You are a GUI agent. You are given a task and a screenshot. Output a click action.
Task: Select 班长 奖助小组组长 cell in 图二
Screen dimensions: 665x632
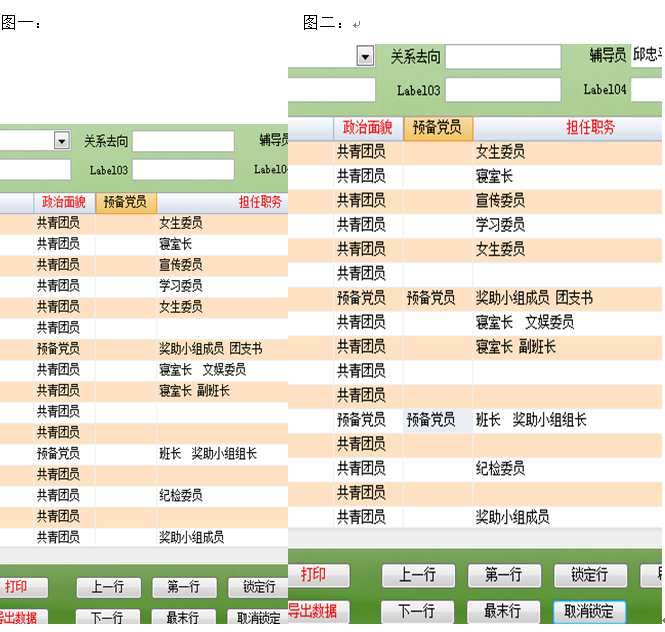pos(567,420)
